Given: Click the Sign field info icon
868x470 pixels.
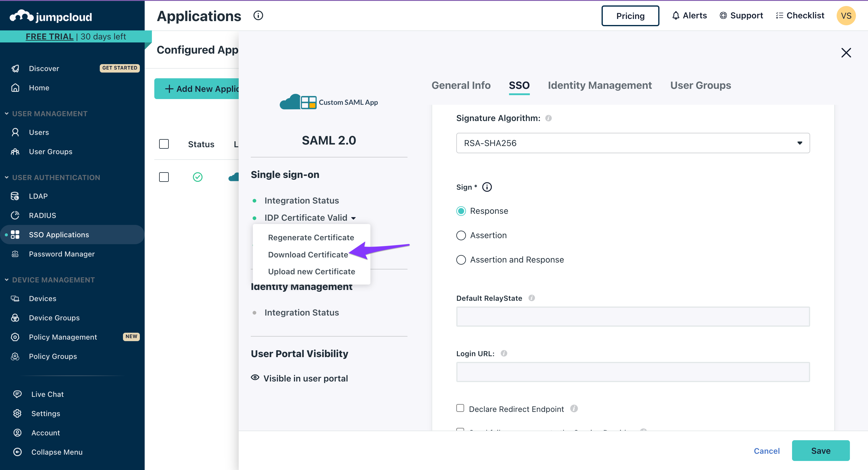Looking at the screenshot, I should tap(487, 187).
